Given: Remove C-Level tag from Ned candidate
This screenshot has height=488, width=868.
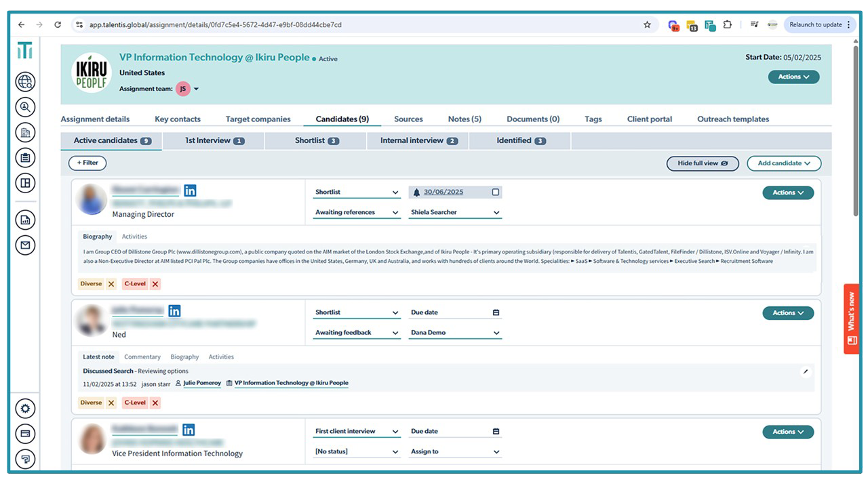Looking at the screenshot, I should (x=155, y=403).
